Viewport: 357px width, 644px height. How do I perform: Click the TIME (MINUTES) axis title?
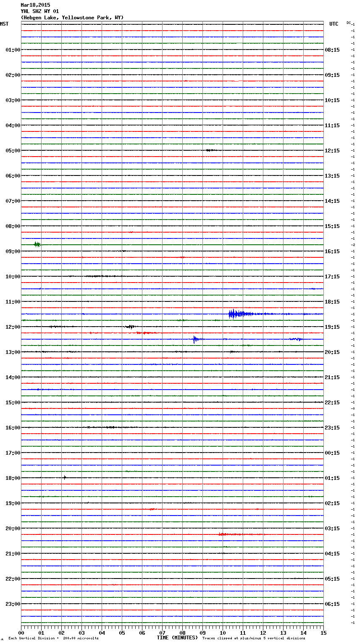177,638
